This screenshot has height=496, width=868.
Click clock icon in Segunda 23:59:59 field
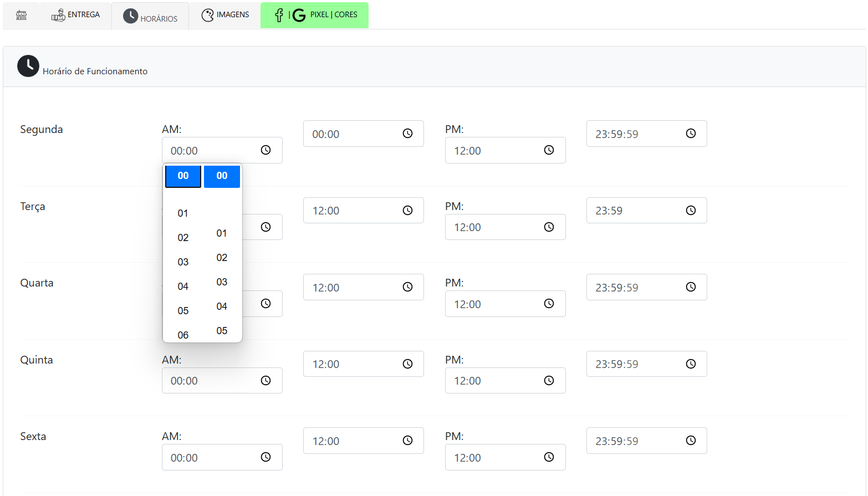[x=691, y=134]
